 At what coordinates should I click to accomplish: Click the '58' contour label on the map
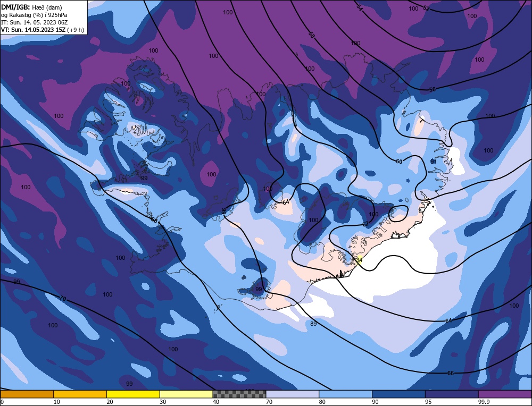coord(311,34)
